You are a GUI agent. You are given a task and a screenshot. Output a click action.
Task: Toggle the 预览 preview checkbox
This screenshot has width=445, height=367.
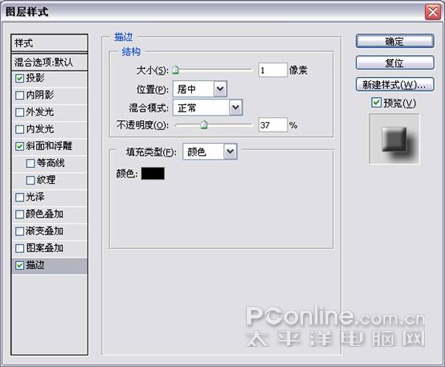click(x=376, y=103)
